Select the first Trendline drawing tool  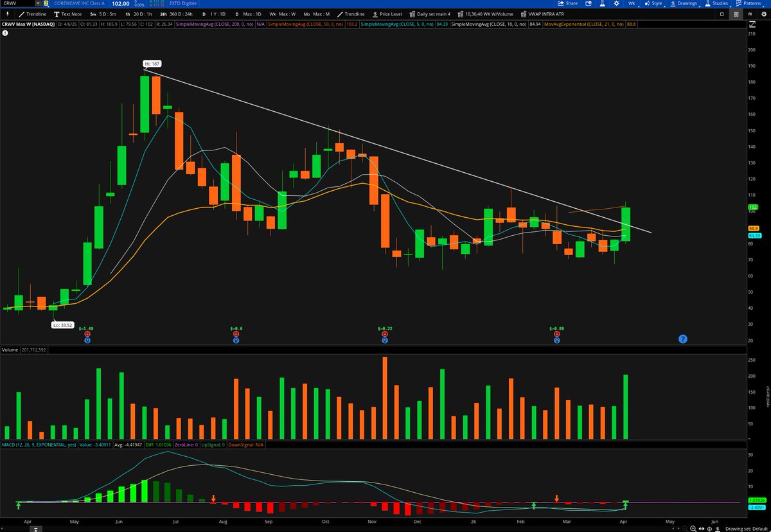tap(32, 14)
